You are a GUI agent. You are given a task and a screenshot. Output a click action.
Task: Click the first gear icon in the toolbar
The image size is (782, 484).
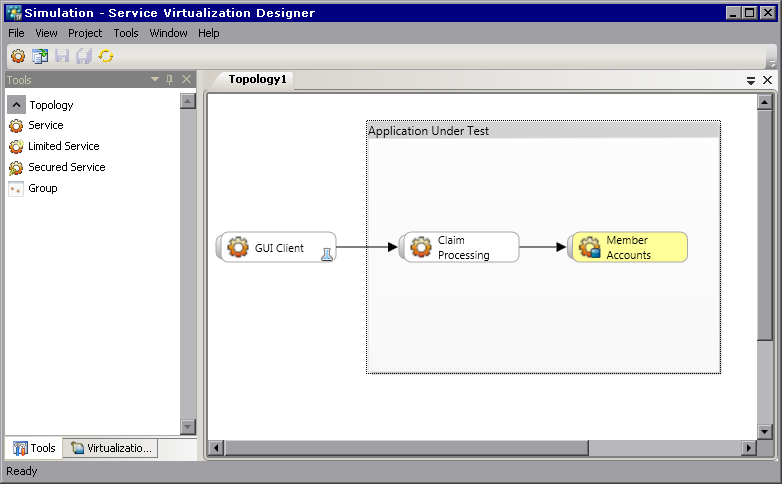point(18,57)
